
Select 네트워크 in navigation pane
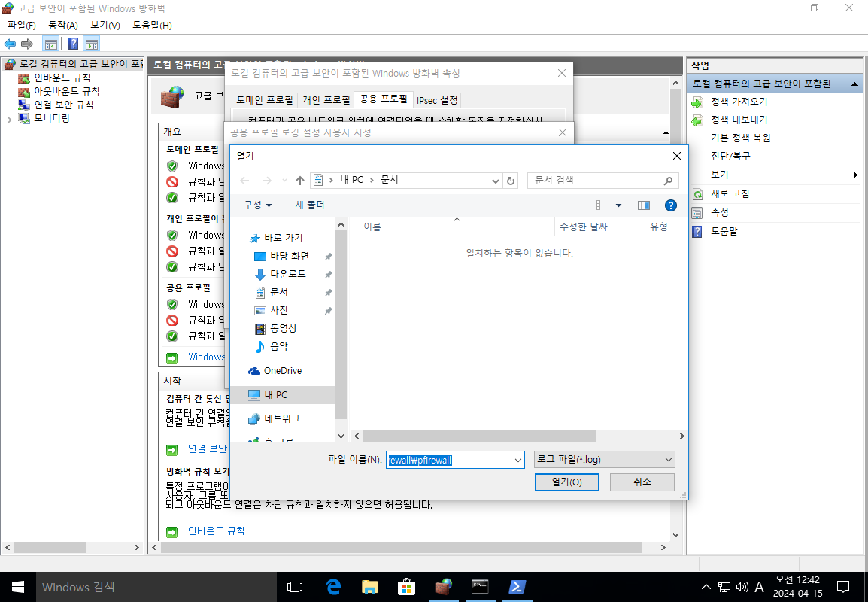[x=282, y=418]
